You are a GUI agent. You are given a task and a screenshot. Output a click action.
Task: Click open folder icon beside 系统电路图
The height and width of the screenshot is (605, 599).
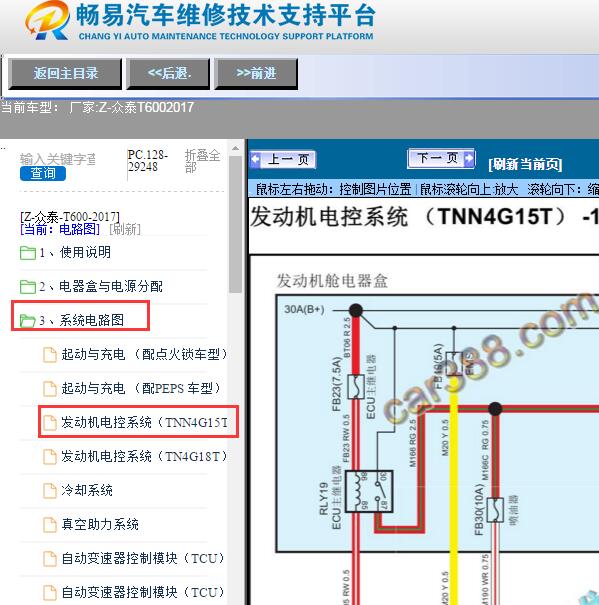(28, 320)
